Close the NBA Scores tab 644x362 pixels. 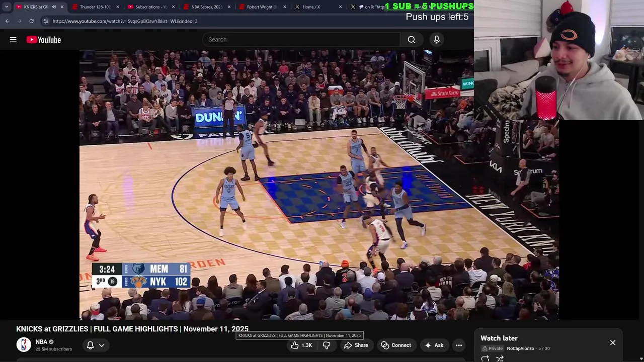229,7
